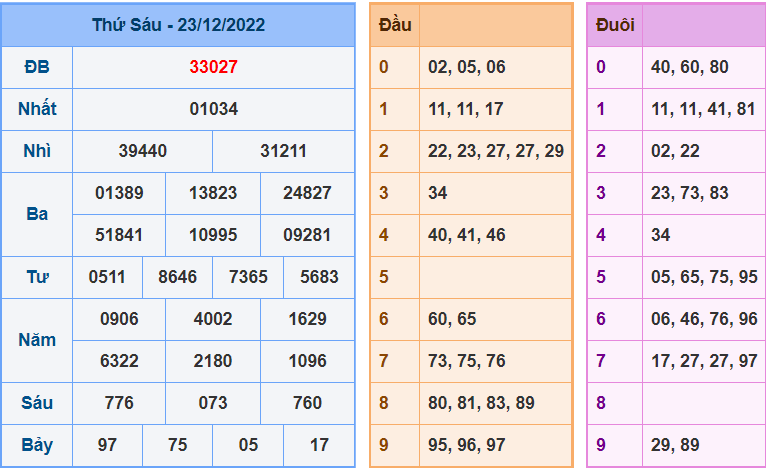Select Đuôi row values 23, 73, 83
The height and width of the screenshot is (468, 766).
(689, 193)
